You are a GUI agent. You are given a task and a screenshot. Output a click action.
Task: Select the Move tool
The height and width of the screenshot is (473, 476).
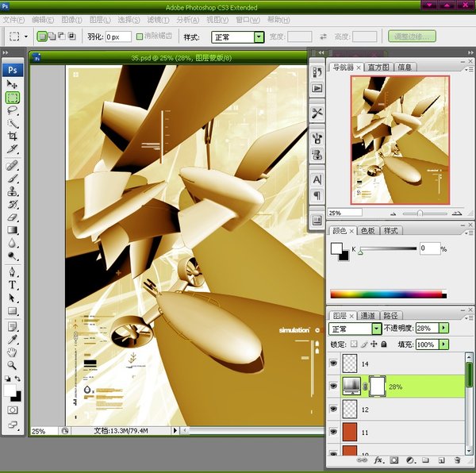click(x=13, y=84)
